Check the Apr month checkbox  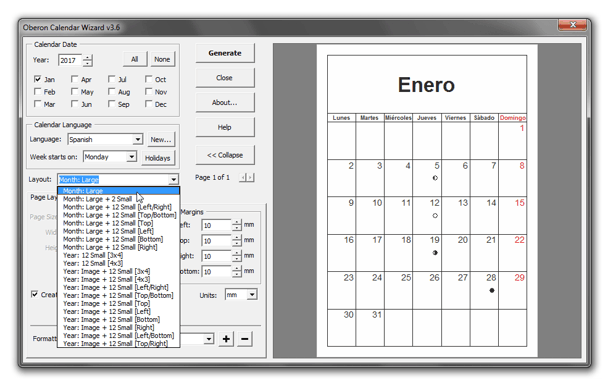coord(75,79)
